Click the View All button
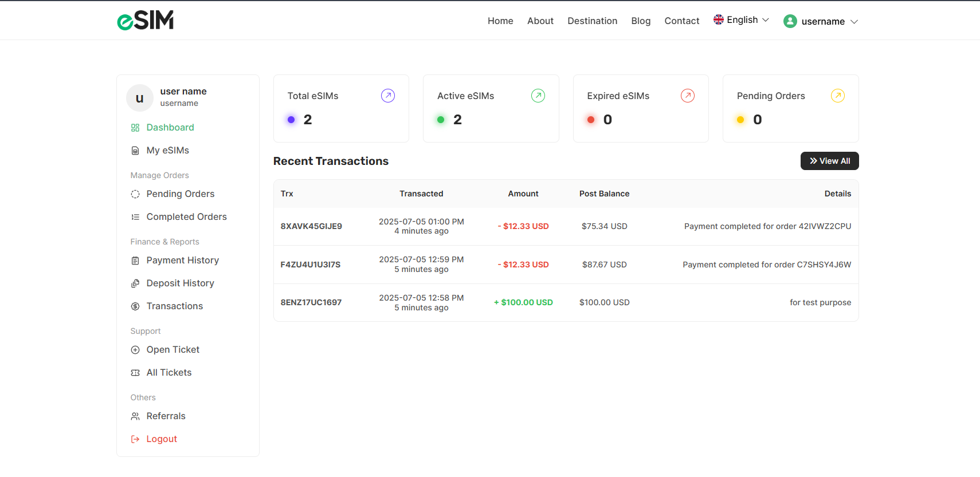 (829, 161)
